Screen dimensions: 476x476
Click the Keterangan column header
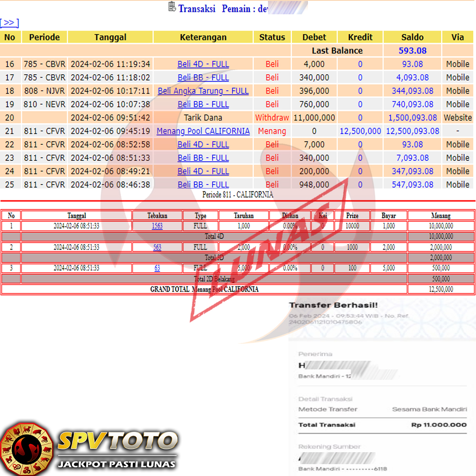[203, 37]
